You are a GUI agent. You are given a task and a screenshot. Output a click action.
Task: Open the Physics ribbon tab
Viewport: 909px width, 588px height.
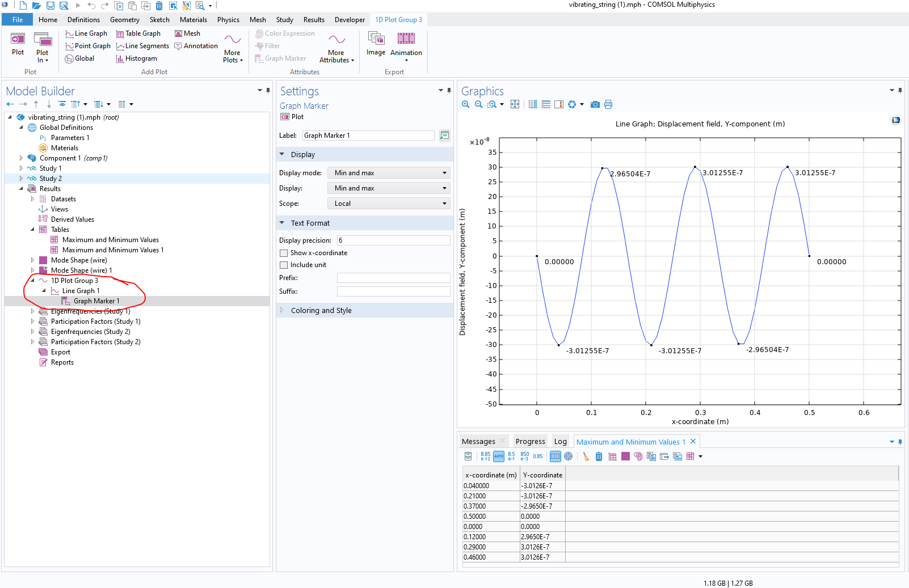228,20
